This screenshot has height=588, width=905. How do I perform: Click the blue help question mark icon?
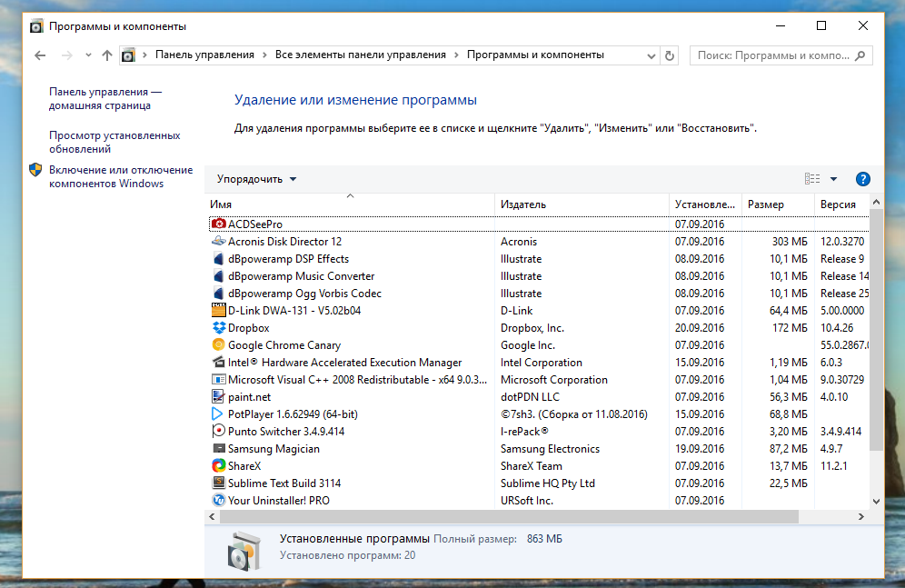pyautogui.click(x=863, y=179)
